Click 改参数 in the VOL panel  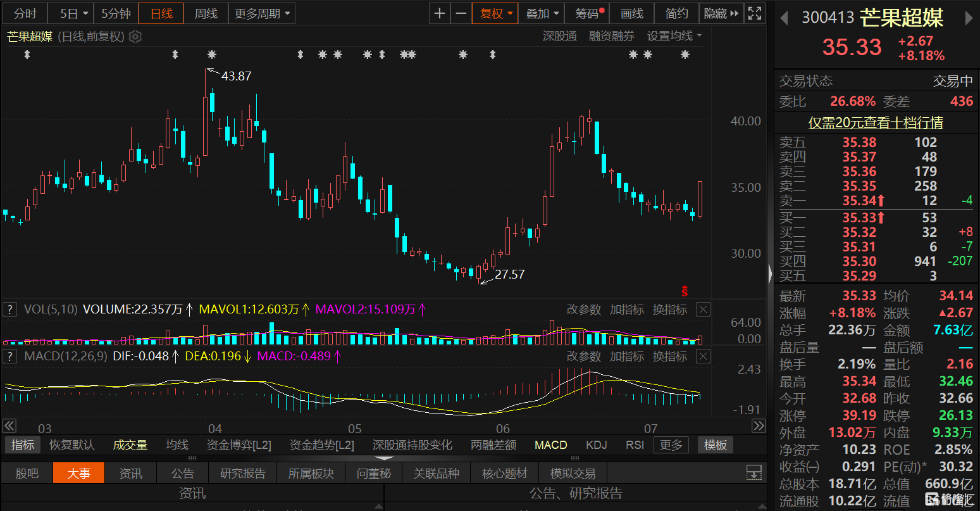coord(584,310)
